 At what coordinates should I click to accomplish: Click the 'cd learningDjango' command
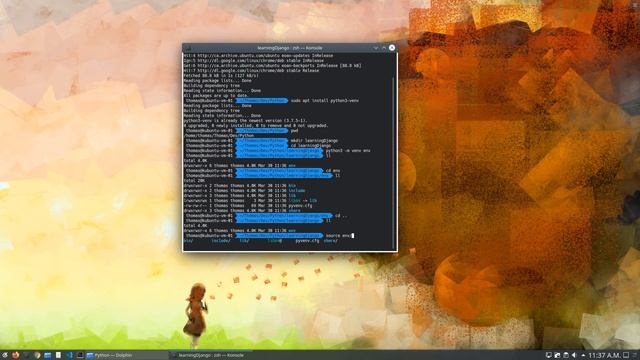311,145
